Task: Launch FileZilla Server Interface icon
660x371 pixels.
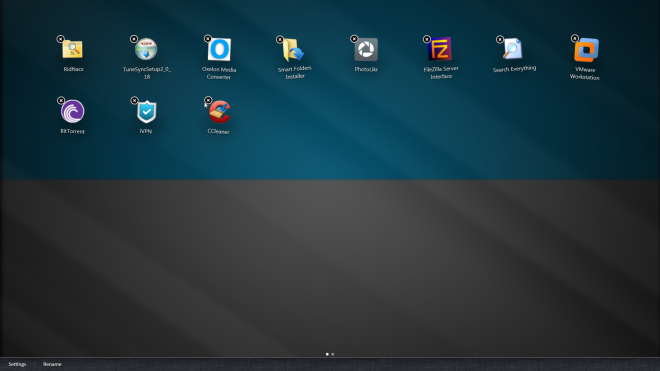Action: pyautogui.click(x=439, y=49)
